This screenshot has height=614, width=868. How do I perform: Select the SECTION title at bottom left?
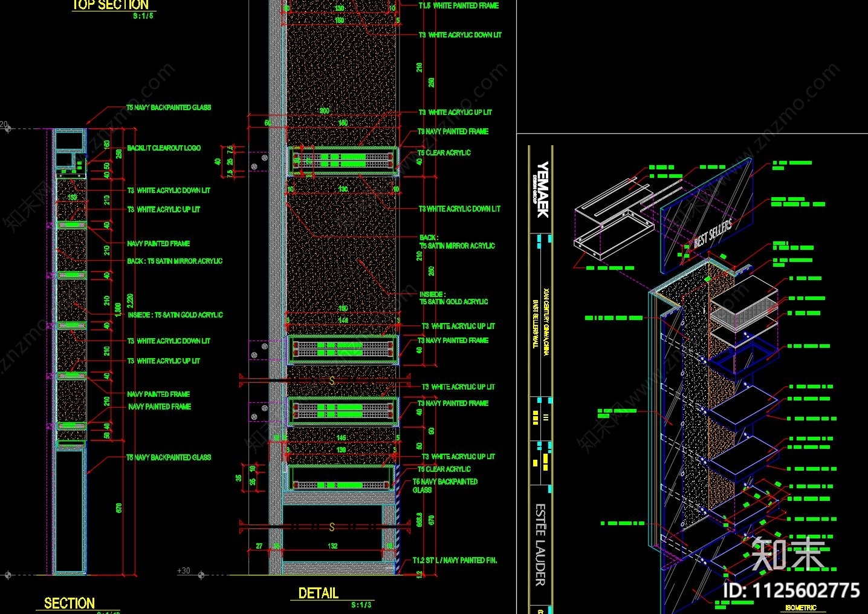[70, 603]
